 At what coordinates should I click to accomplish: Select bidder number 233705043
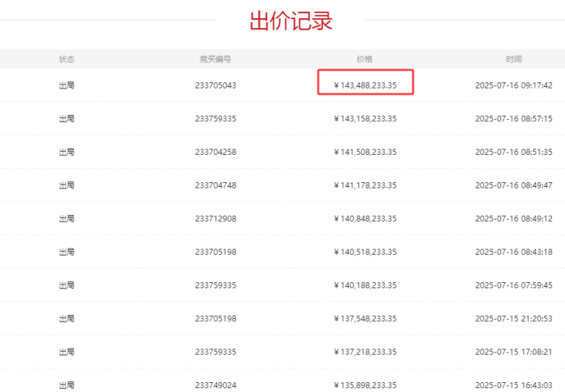tap(215, 85)
